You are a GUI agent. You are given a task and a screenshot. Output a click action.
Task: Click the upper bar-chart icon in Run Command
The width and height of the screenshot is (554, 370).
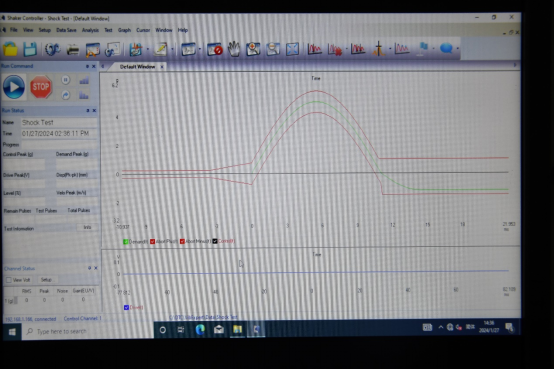pyautogui.click(x=84, y=81)
